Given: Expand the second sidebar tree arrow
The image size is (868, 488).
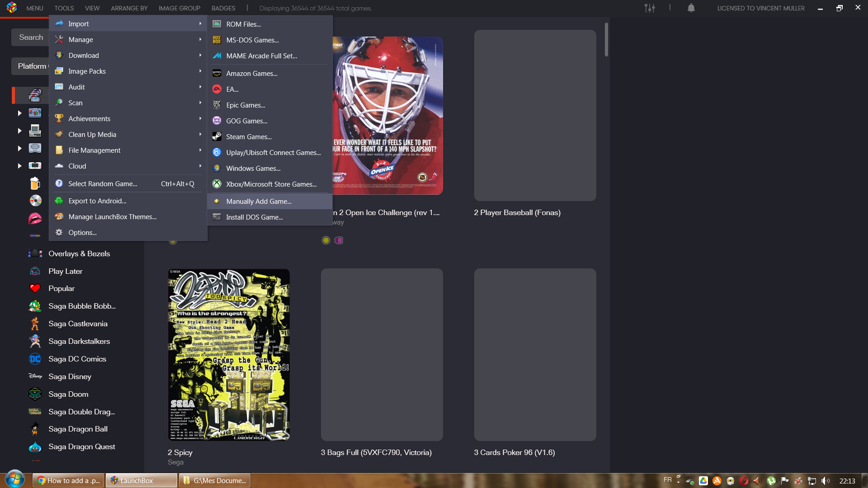Looking at the screenshot, I should [x=19, y=131].
